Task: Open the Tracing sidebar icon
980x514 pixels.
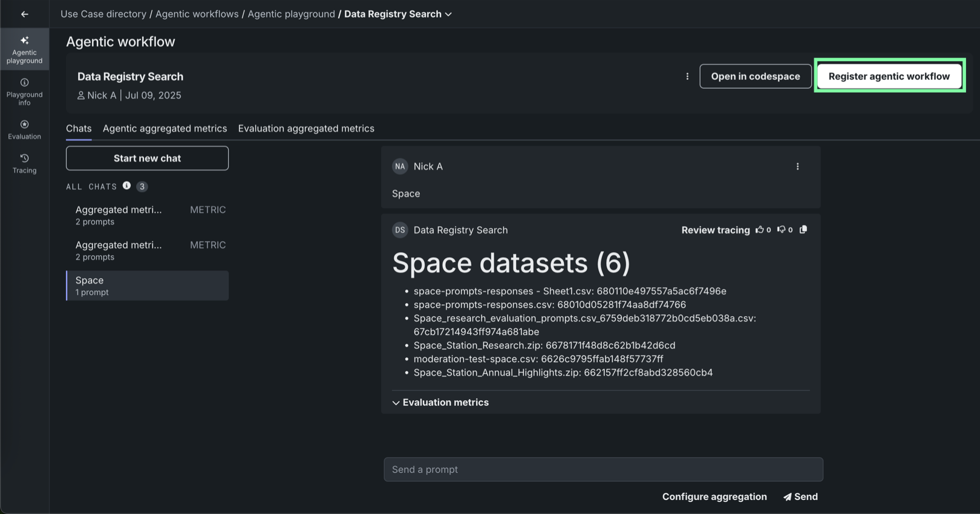Action: pos(25,163)
